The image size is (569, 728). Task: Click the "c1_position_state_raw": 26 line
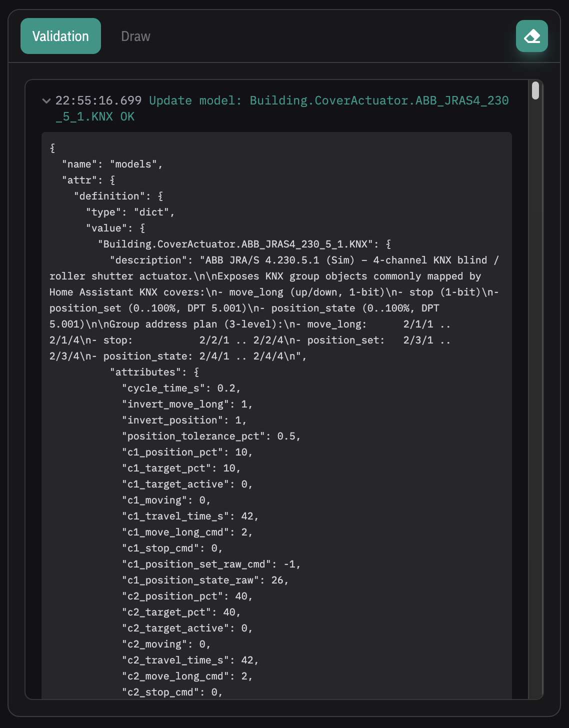[205, 580]
